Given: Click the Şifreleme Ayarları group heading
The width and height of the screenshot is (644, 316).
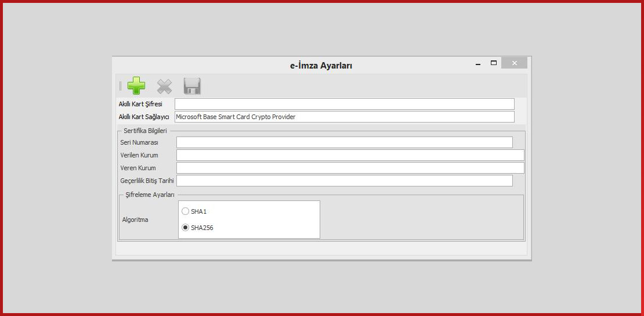Looking at the screenshot, I should tap(150, 195).
